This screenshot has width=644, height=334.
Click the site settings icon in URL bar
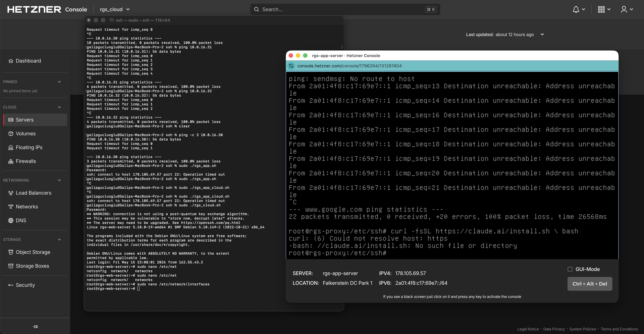(x=291, y=66)
